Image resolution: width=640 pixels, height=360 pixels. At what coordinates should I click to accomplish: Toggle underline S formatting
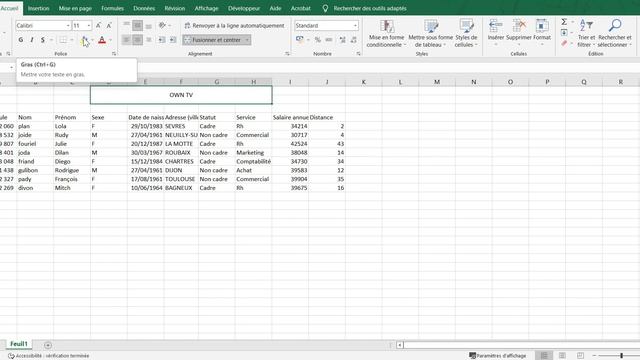click(42, 40)
